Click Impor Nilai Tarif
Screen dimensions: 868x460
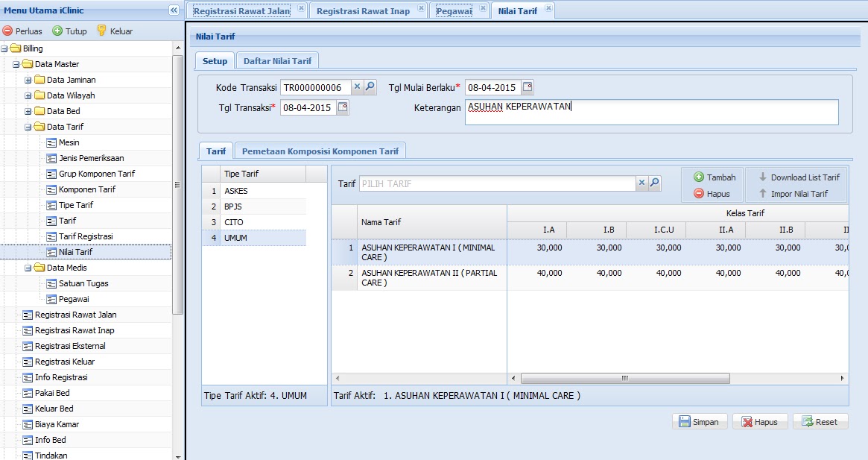pos(793,193)
